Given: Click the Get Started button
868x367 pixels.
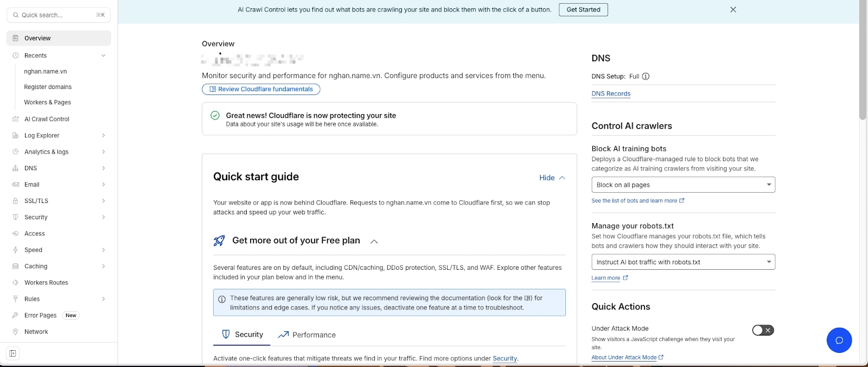Looking at the screenshot, I should tap(583, 10).
